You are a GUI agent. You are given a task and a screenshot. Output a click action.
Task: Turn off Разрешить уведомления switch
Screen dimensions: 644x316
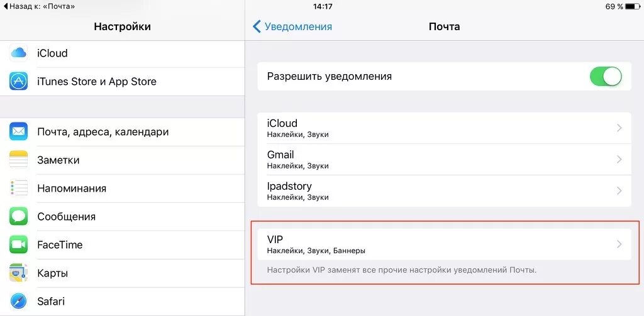(606, 77)
